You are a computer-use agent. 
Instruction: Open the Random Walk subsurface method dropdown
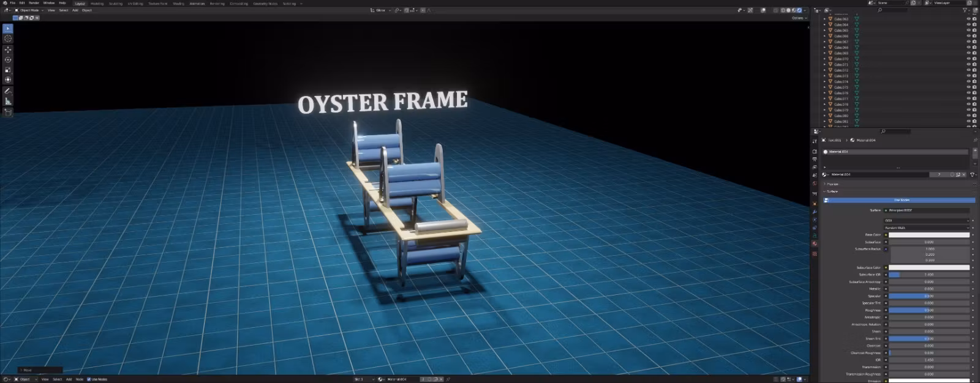click(927, 228)
